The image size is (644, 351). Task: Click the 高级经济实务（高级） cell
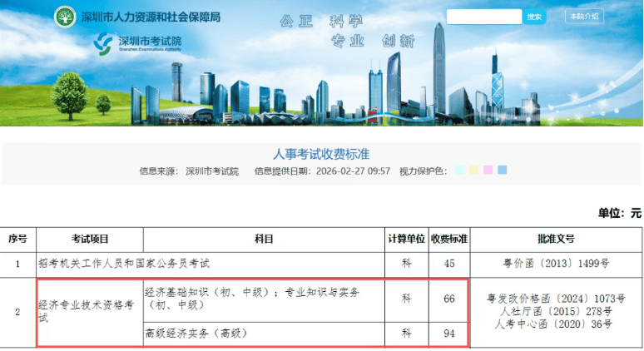coord(264,334)
